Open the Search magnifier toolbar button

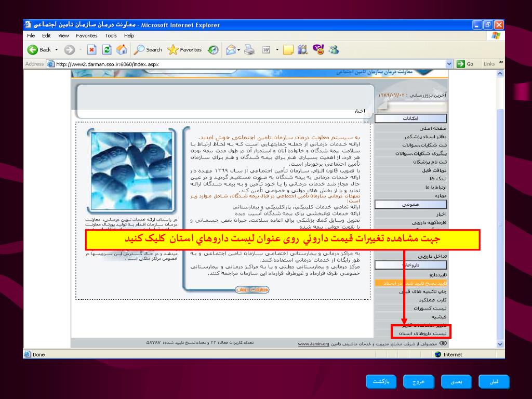(148, 50)
